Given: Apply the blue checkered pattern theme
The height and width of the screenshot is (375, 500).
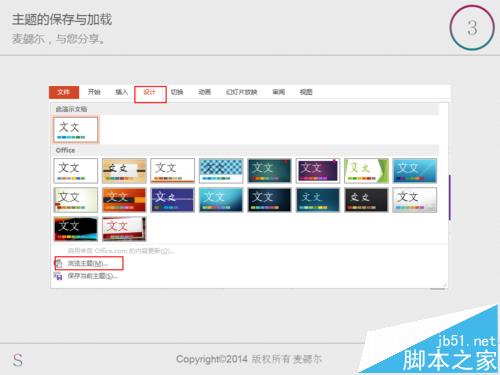Looking at the screenshot, I should (221, 171).
